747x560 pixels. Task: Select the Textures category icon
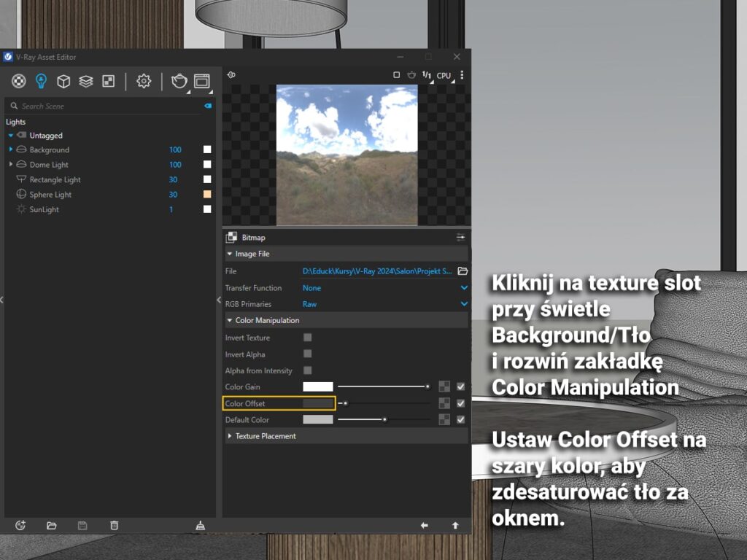(x=108, y=81)
